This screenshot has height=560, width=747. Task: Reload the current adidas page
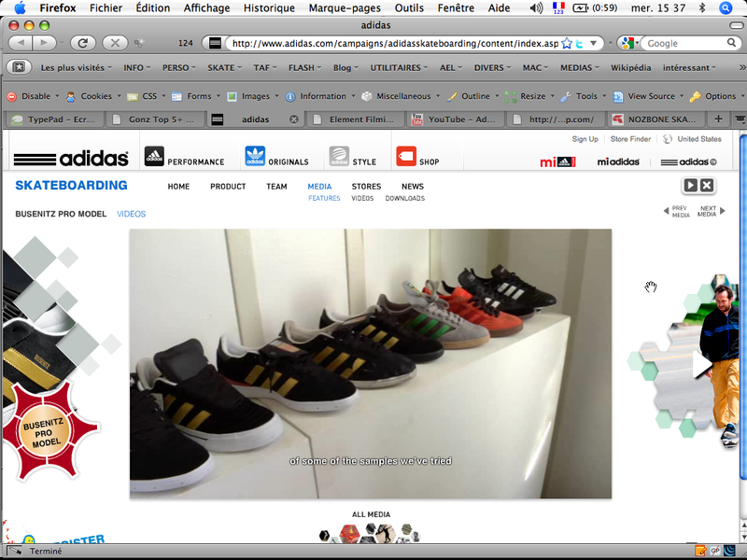[x=83, y=43]
